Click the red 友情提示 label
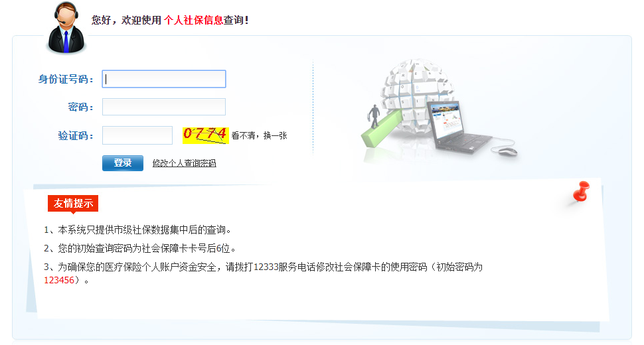Screen dimensions: 644x345 [73, 204]
